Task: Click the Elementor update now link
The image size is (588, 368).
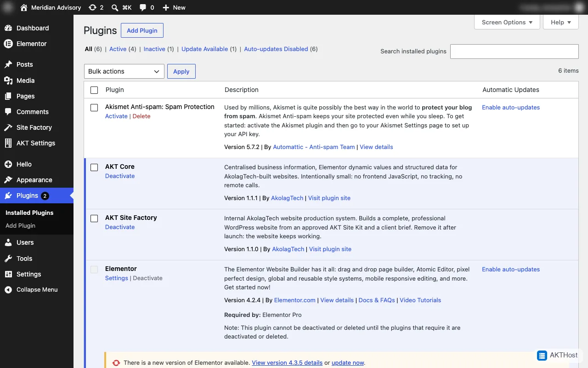Action: 348,362
